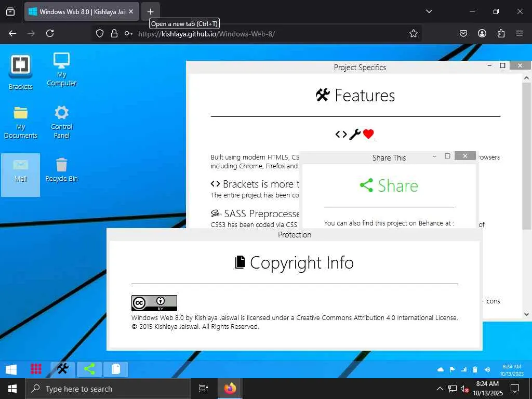Screen dimensions: 532x399
Task: Click the Project Specifics scrollbar up arrow
Action: click(x=526, y=78)
